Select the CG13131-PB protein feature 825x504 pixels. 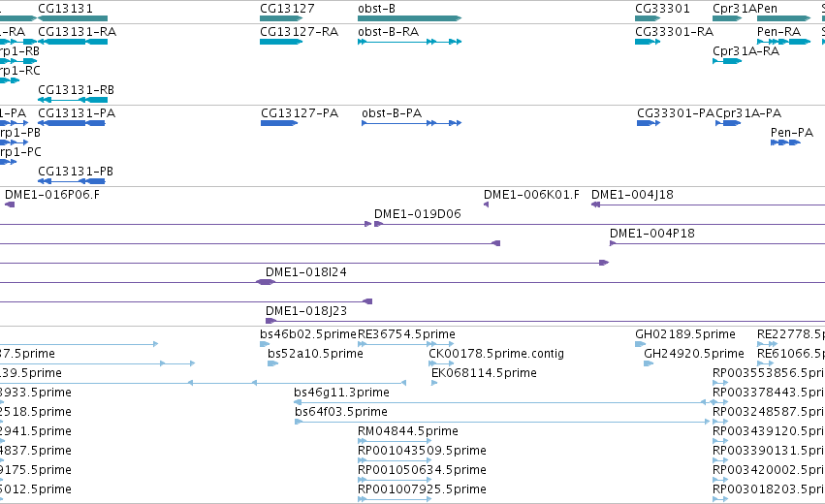pos(72,181)
